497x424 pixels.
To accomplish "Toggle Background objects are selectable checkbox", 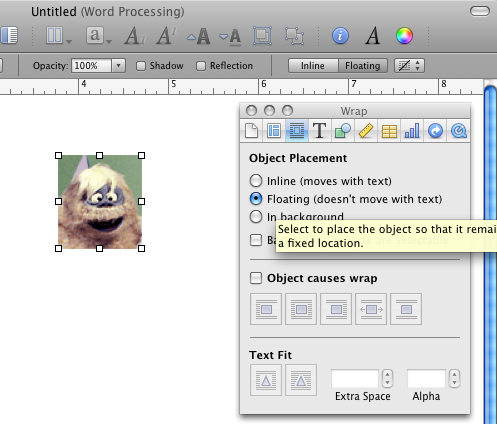I will [x=256, y=240].
